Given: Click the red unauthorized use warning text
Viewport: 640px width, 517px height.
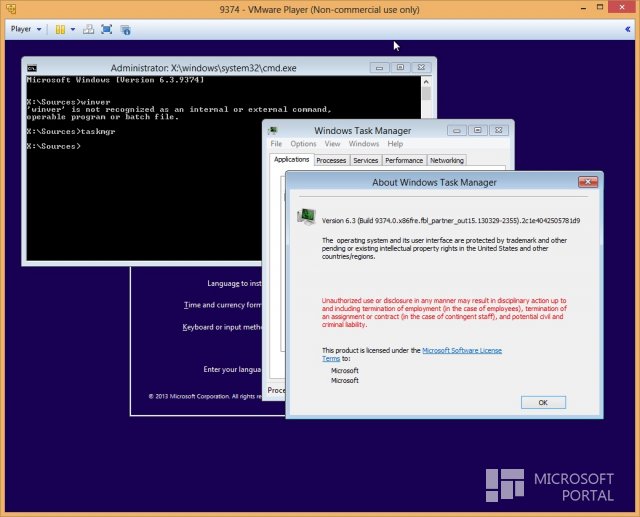Looking at the screenshot, I should click(x=444, y=313).
